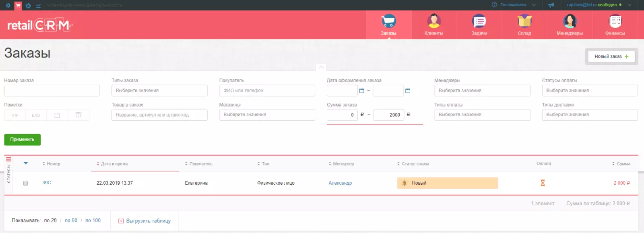Click the rap4sex@list.ru account label
Image resolution: width=644 pixels, height=233 pixels.
[x=582, y=5]
